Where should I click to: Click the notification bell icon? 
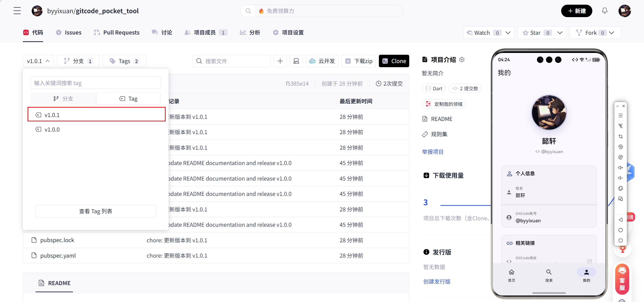coord(605,11)
